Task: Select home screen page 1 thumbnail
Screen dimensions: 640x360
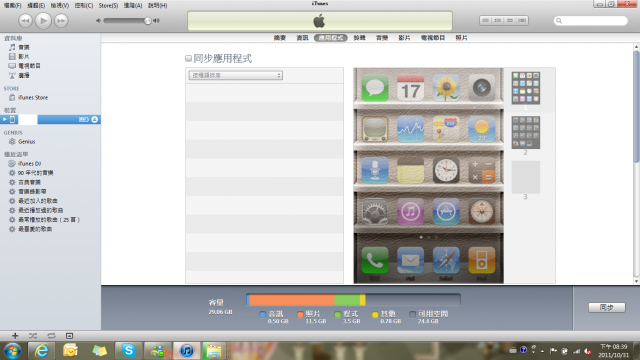Action: [526, 88]
